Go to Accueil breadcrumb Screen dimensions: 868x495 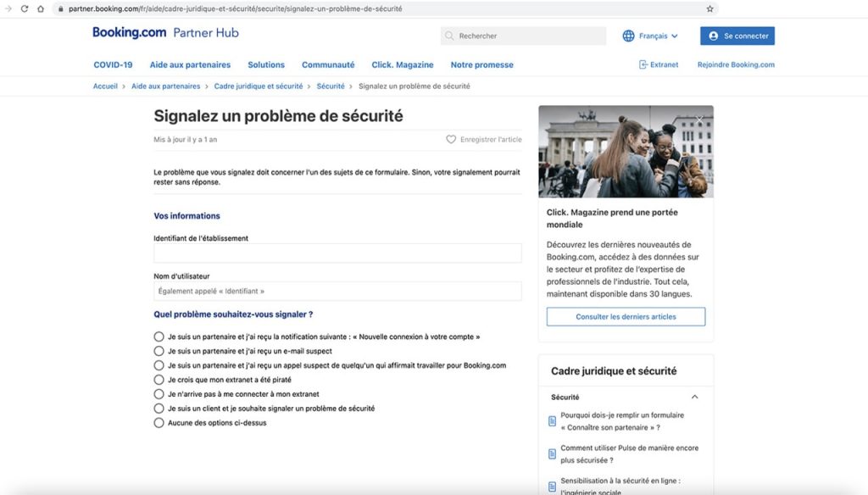pyautogui.click(x=105, y=86)
